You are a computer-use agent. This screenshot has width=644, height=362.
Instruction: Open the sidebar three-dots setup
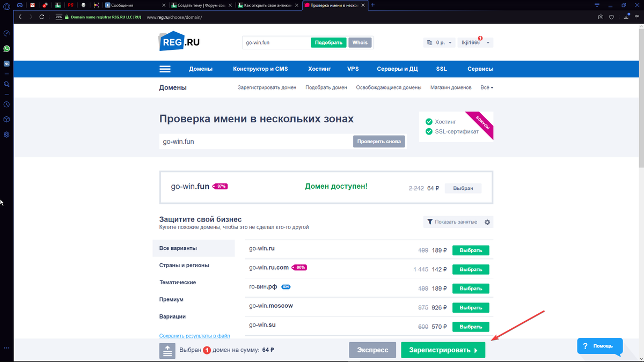coord(6,349)
